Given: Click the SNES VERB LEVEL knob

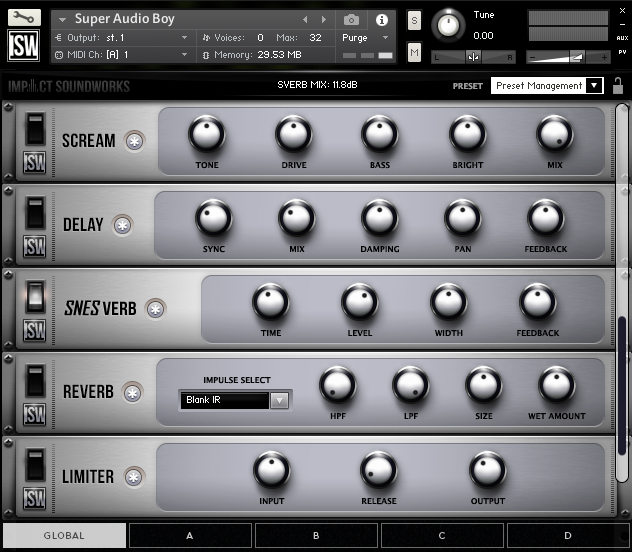Looking at the screenshot, I should [x=360, y=302].
